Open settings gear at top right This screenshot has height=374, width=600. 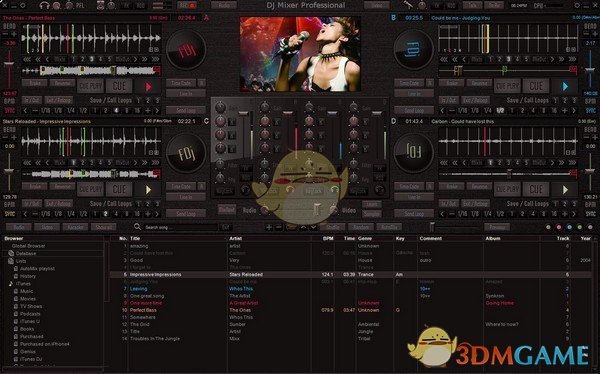577,5
